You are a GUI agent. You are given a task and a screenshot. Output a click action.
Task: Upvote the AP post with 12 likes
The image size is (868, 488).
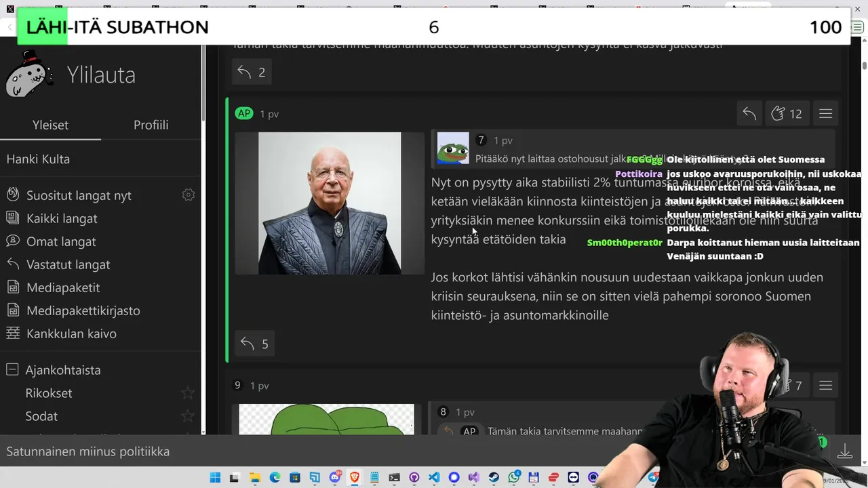point(787,114)
